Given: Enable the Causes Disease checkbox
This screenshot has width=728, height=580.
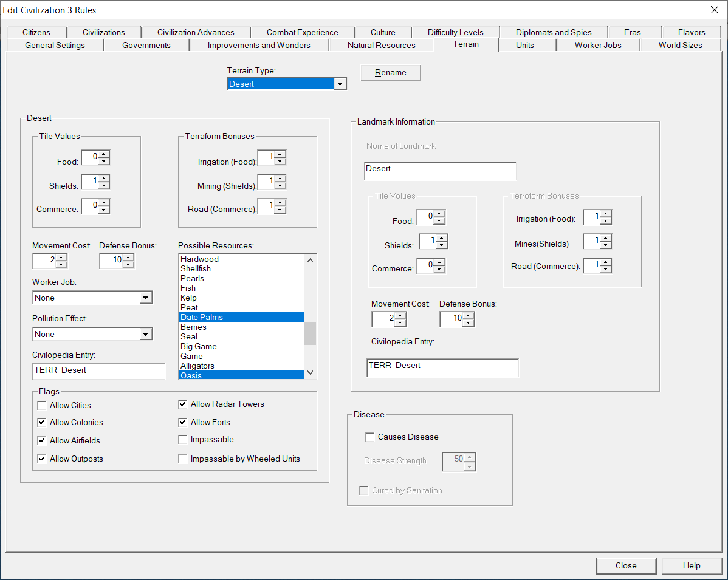Looking at the screenshot, I should [370, 437].
